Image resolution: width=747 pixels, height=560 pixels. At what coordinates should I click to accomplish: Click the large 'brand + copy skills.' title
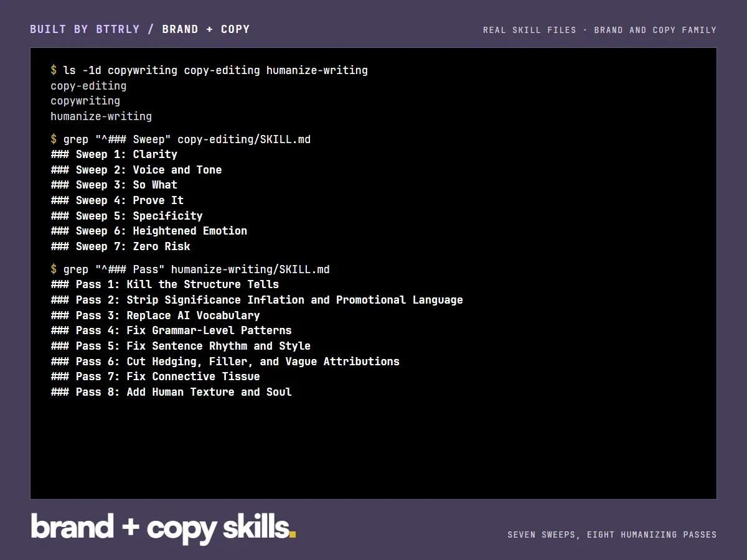(x=164, y=528)
